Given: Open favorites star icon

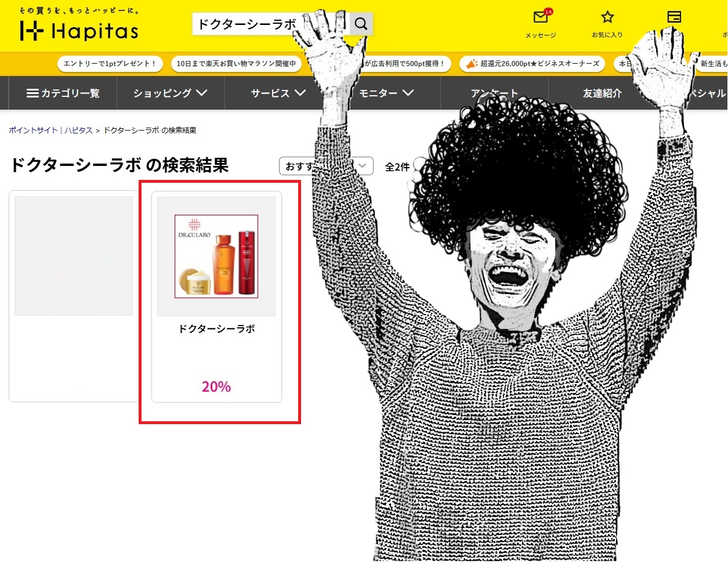Looking at the screenshot, I should (607, 17).
